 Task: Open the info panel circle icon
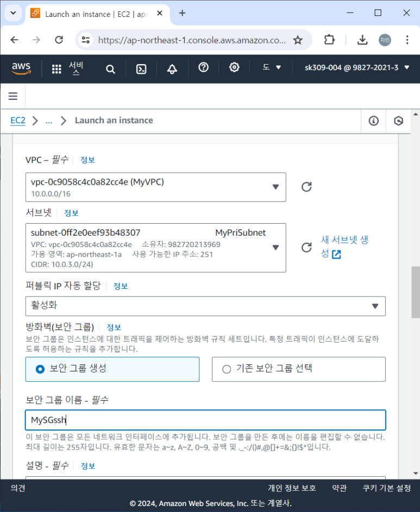pos(374,121)
